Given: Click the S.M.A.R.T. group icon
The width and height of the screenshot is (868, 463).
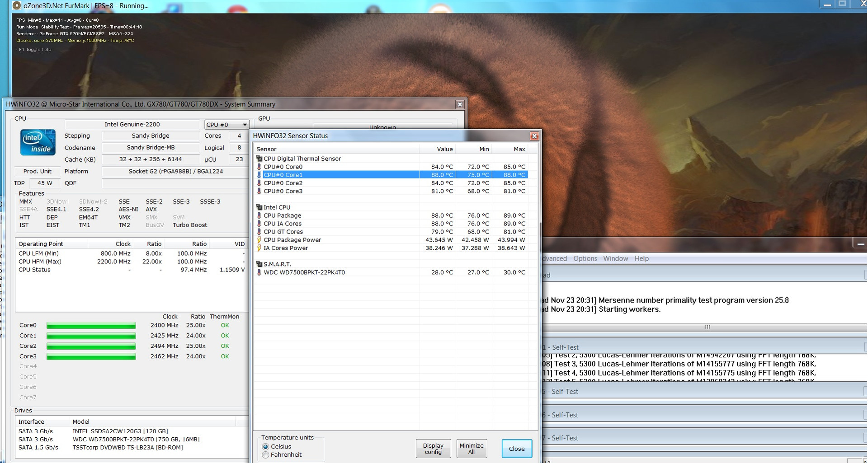Looking at the screenshot, I should 259,264.
